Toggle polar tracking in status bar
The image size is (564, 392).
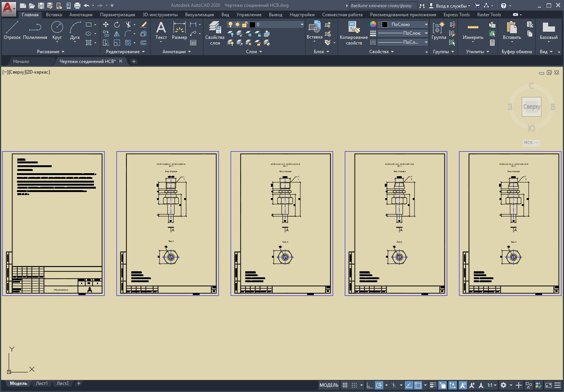point(379,385)
